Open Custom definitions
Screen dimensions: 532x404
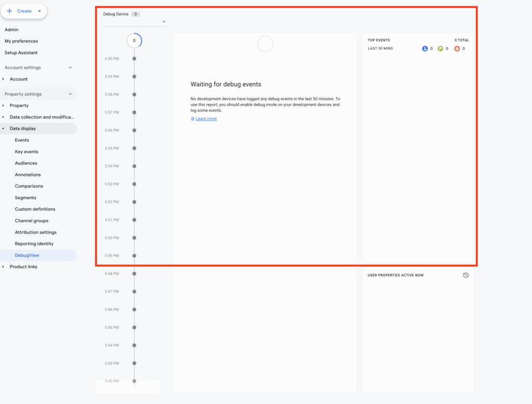[35, 209]
